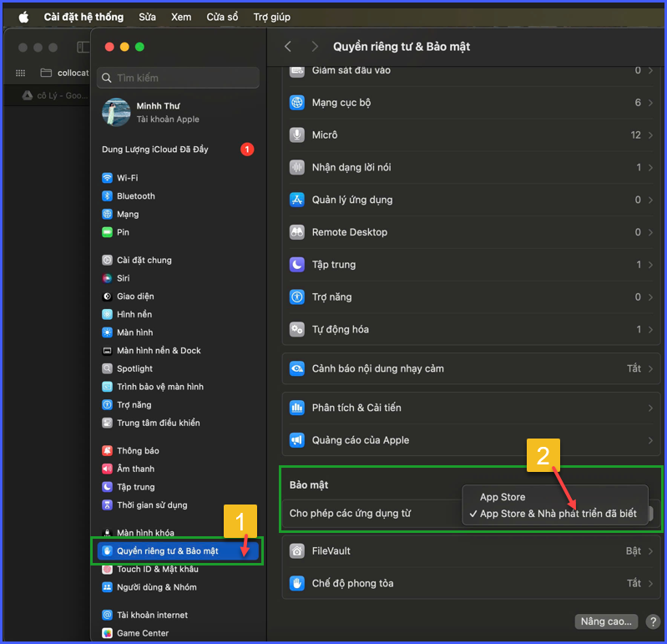Viewport: 667px width, 644px height.
Task: Click the Remote Desktop binoculars icon
Action: pos(297,232)
